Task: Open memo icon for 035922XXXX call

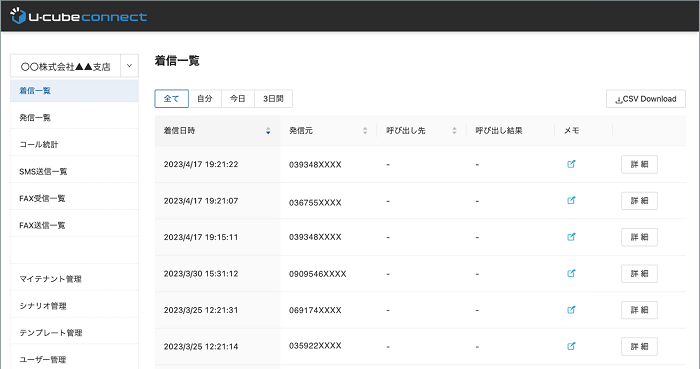Action: tap(571, 346)
